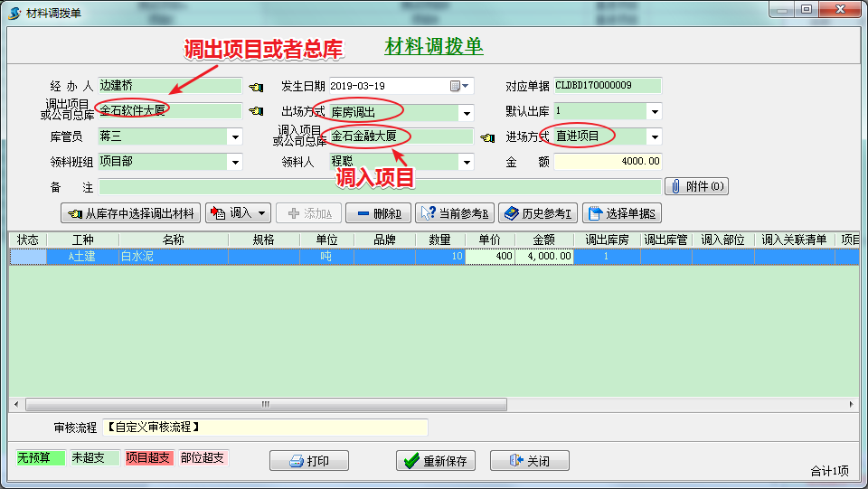Click the 部位超支 pink legend swatch

coord(203,457)
